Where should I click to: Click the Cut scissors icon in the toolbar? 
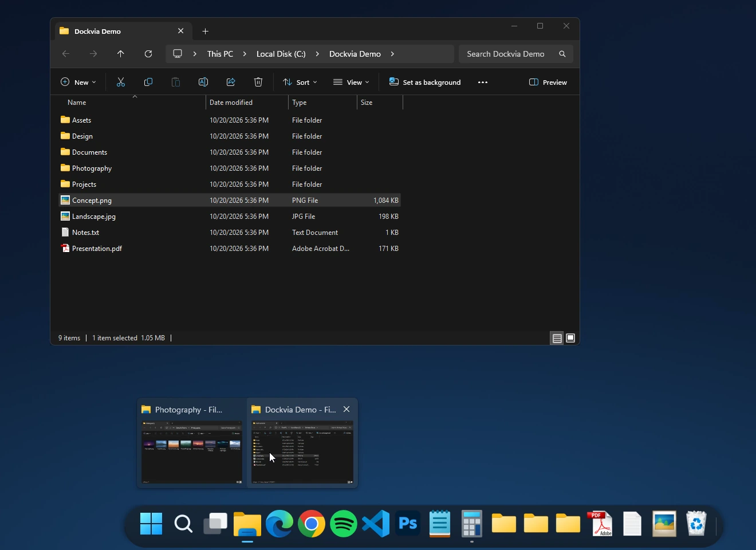pos(121,82)
